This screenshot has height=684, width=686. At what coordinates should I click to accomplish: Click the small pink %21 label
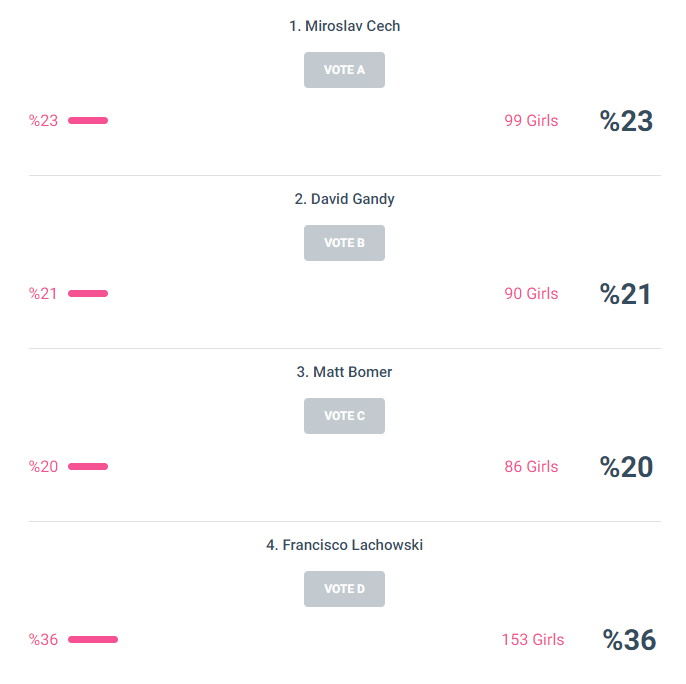tap(44, 294)
